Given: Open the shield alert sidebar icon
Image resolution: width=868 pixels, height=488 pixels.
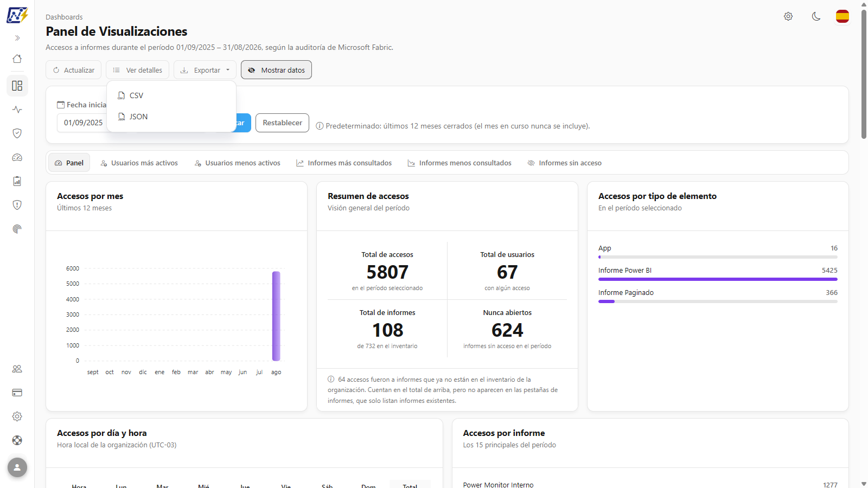Looking at the screenshot, I should pyautogui.click(x=17, y=205).
